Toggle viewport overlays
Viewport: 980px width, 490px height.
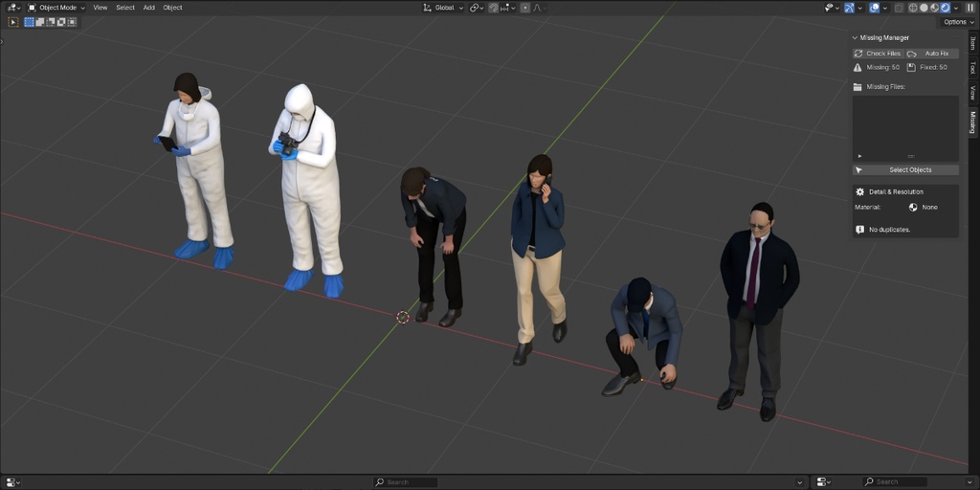pos(875,8)
